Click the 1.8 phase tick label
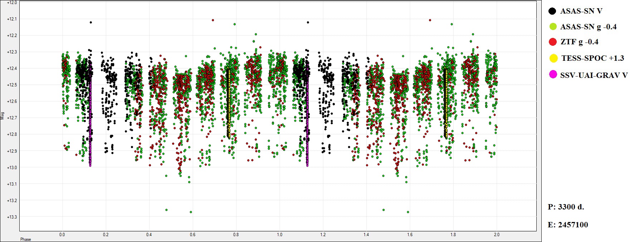Image resolution: width=644 pixels, height=242 pixels. [453, 234]
